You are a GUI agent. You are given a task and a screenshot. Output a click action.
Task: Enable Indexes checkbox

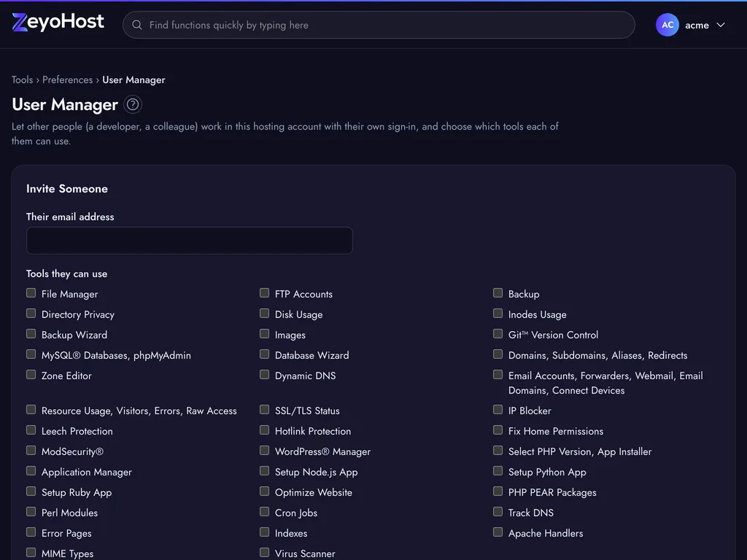(x=264, y=532)
